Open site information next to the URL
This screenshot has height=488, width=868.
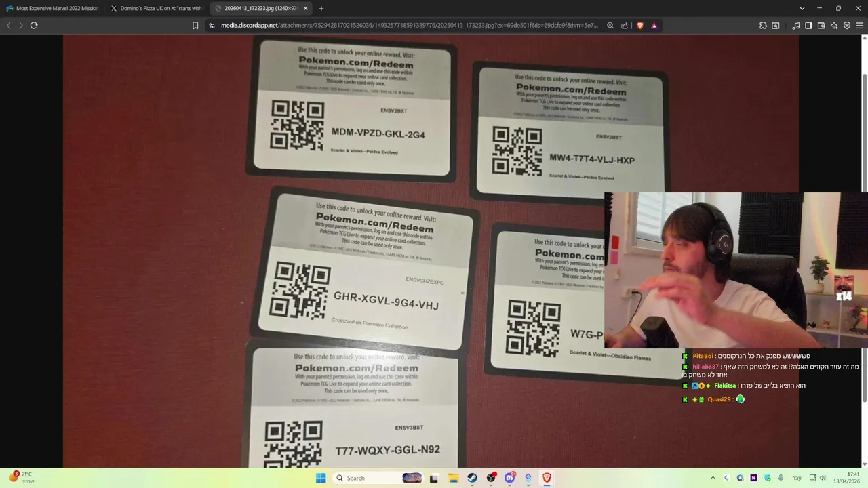212,25
